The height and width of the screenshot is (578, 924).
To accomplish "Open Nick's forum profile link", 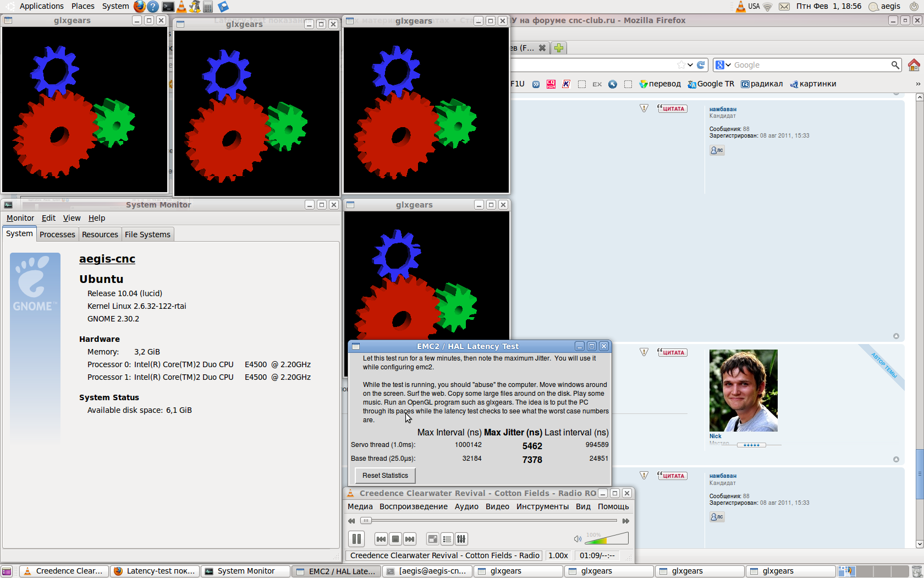I will (x=715, y=436).
